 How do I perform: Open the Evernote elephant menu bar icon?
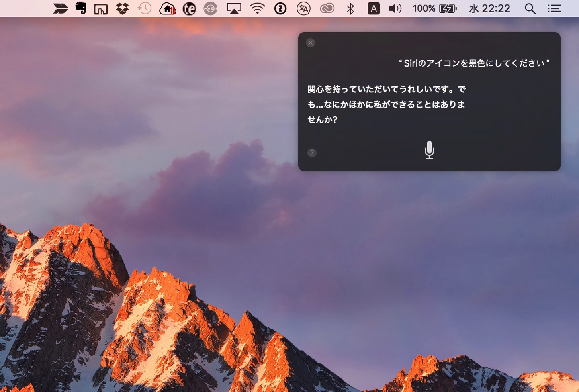pyautogui.click(x=81, y=8)
